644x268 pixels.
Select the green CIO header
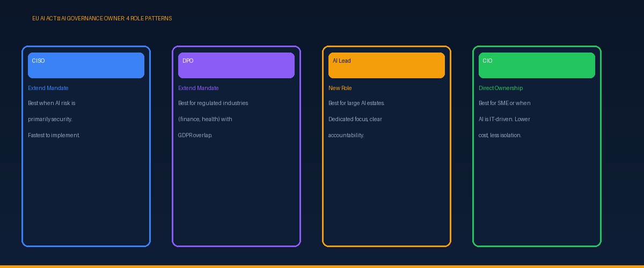[x=537, y=65]
